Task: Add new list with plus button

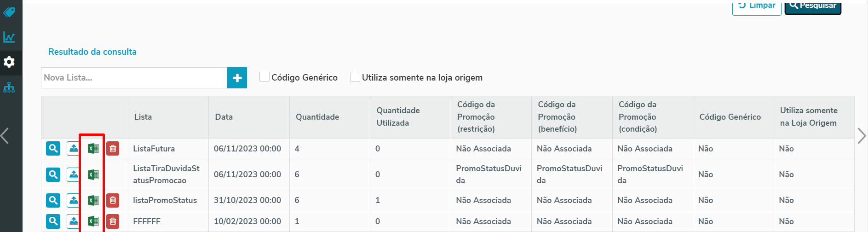Action: pyautogui.click(x=237, y=78)
